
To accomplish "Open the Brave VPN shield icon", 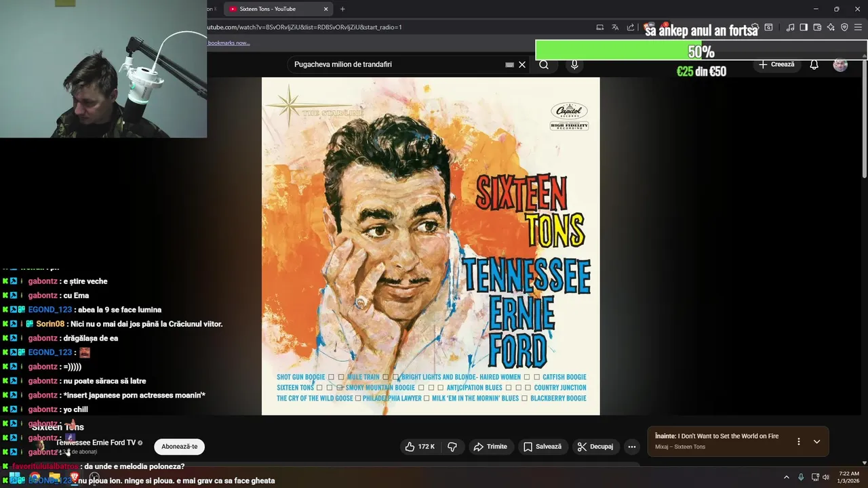I will (844, 27).
